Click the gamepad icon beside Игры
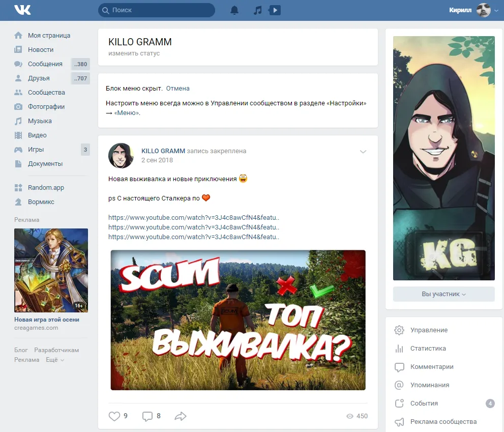 pyautogui.click(x=18, y=150)
